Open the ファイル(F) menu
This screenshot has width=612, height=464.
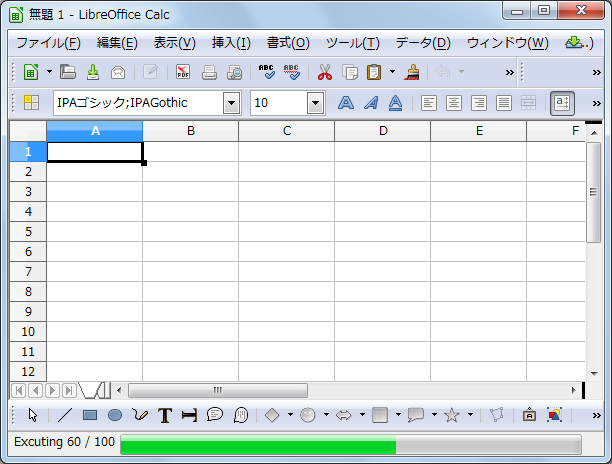point(48,43)
